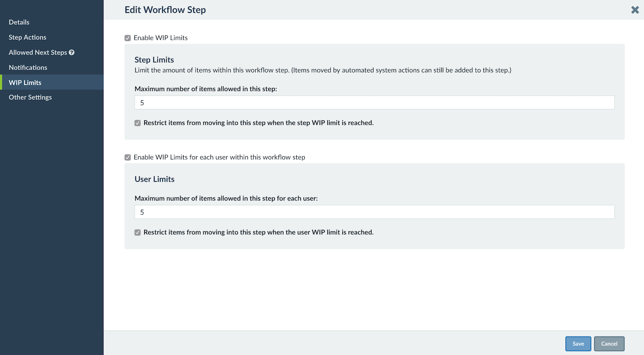Image resolution: width=644 pixels, height=355 pixels.
Task: Click the Step Limits description text
Action: pos(322,70)
